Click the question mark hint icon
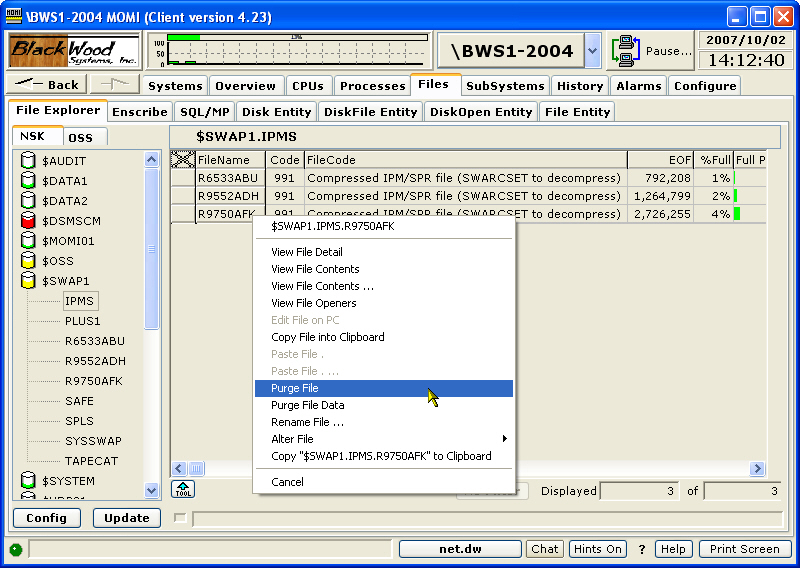800x568 pixels. pos(641,549)
